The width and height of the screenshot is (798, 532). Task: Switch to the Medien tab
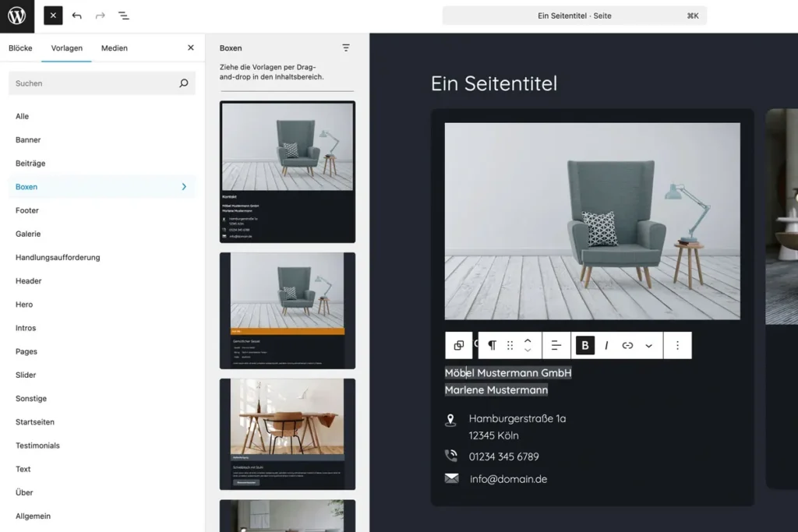[x=115, y=48]
